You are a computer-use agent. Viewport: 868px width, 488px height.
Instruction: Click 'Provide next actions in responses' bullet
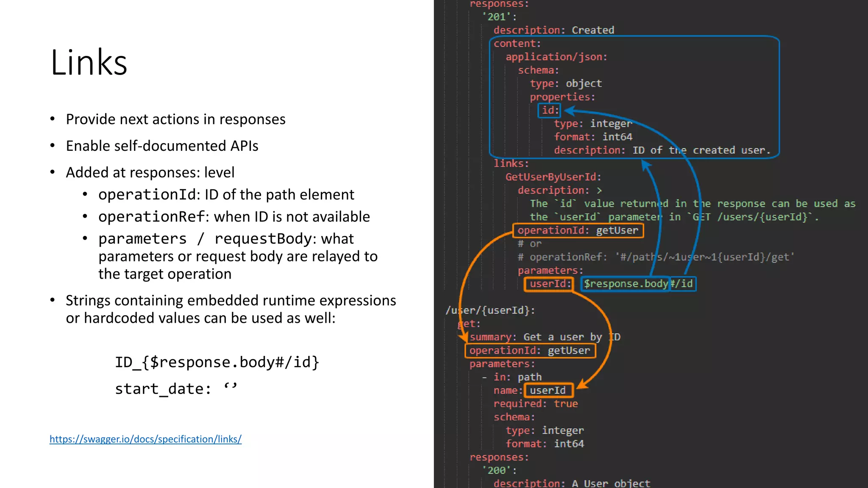(x=175, y=119)
